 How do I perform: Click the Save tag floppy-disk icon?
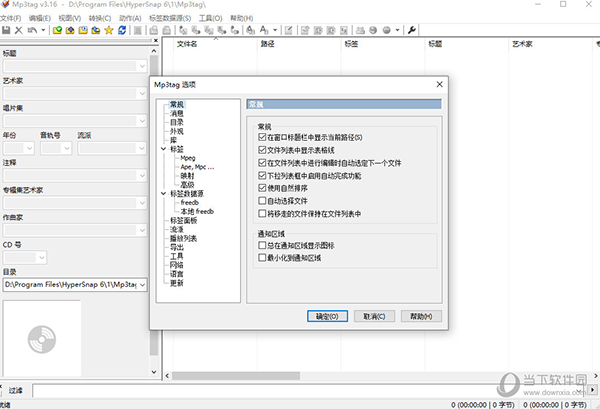pos(6,30)
